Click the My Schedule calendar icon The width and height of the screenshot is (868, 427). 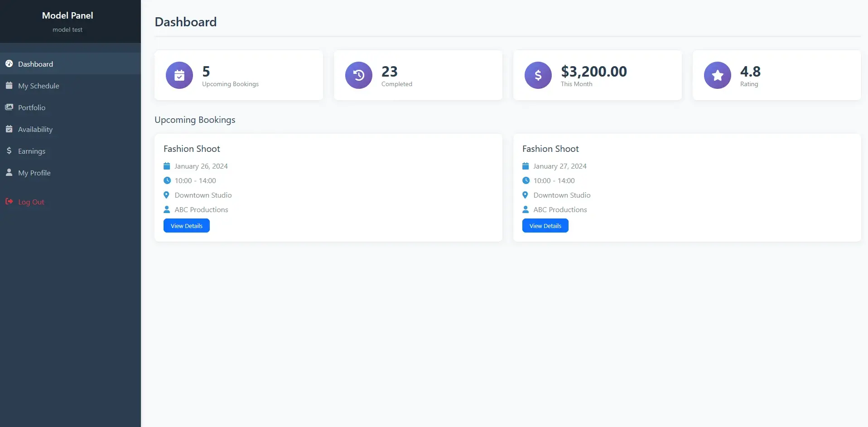coord(9,86)
